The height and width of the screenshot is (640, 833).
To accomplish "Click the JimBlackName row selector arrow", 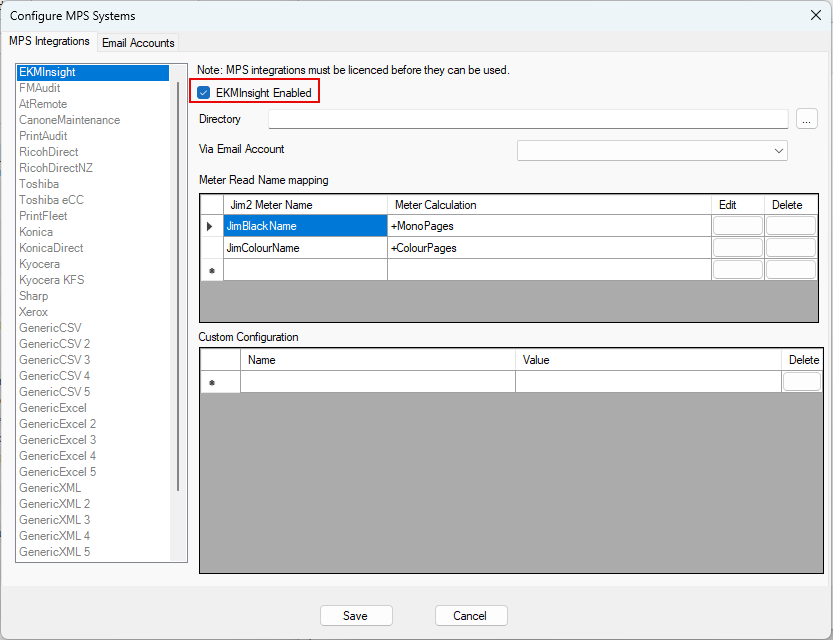I will pos(212,226).
